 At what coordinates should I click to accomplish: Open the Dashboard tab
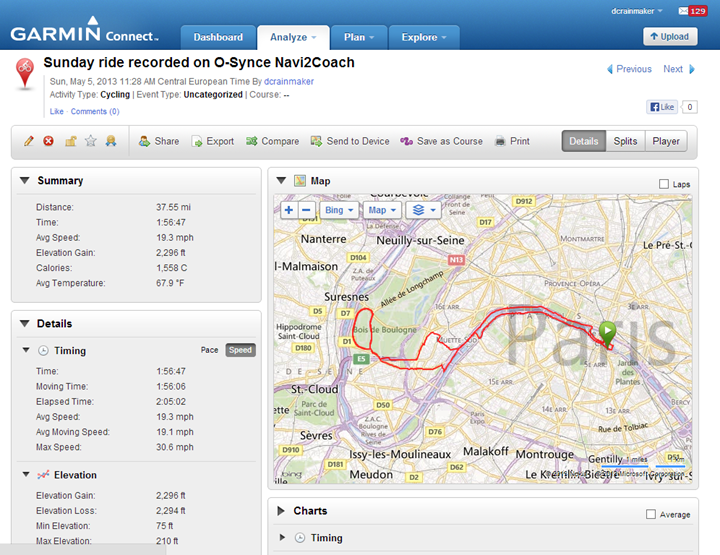(x=218, y=37)
